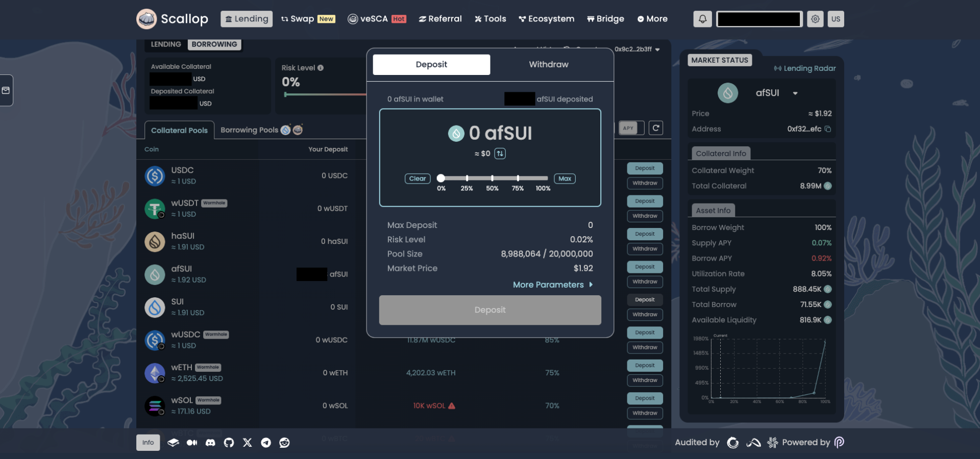The image size is (980, 459).
Task: Switch to the LENDING mode toggle
Action: click(x=166, y=44)
